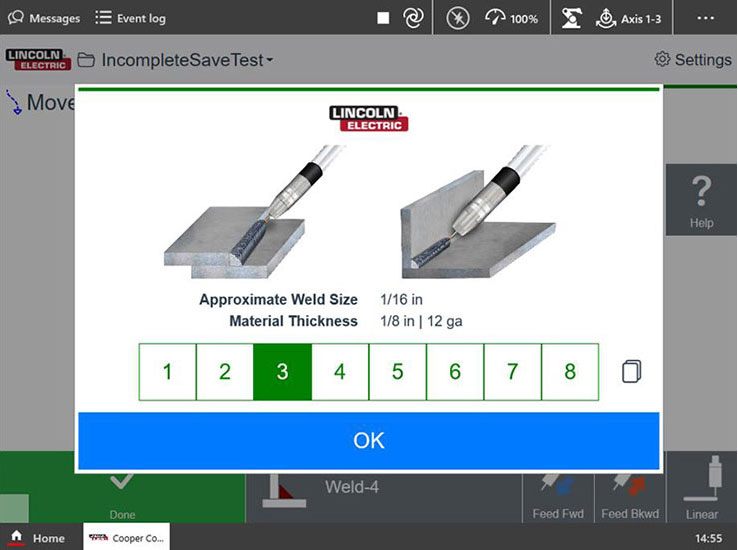Select the Linear motion mode

coord(701,487)
